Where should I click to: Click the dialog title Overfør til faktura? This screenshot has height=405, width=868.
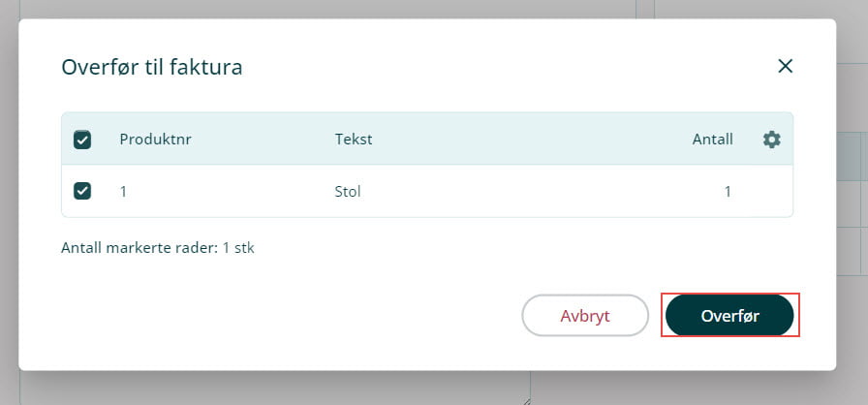tap(151, 67)
